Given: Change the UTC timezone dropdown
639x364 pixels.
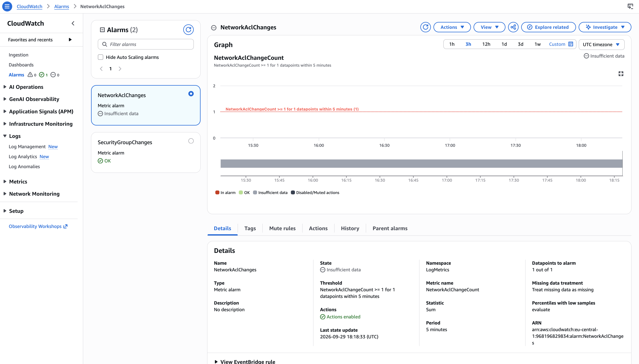Looking at the screenshot, I should pos(601,44).
